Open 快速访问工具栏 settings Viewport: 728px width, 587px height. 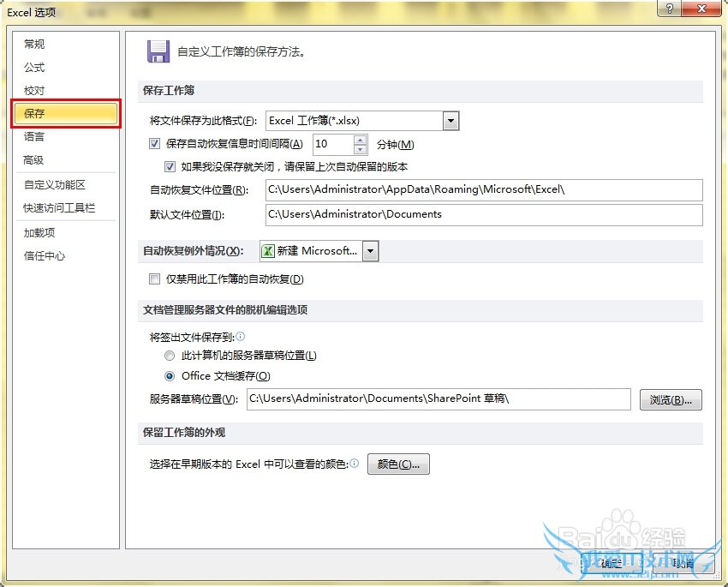pos(59,207)
